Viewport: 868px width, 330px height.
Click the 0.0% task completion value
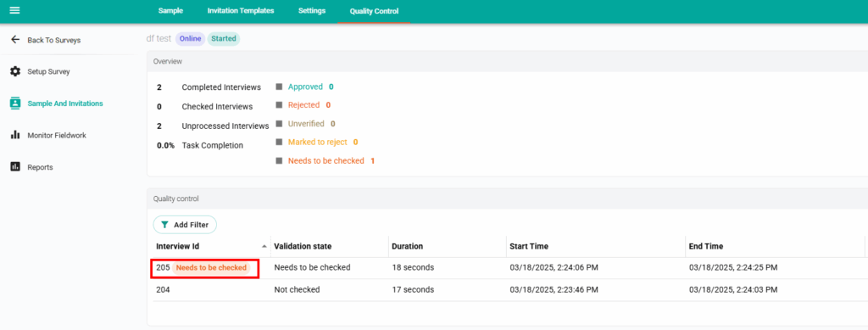click(165, 146)
